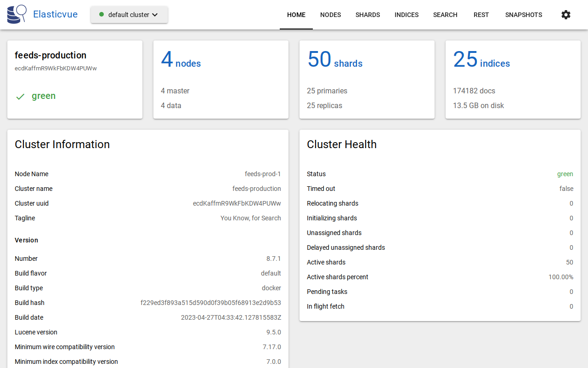
Task: Switch to the NODES tab
Action: [x=330, y=14]
